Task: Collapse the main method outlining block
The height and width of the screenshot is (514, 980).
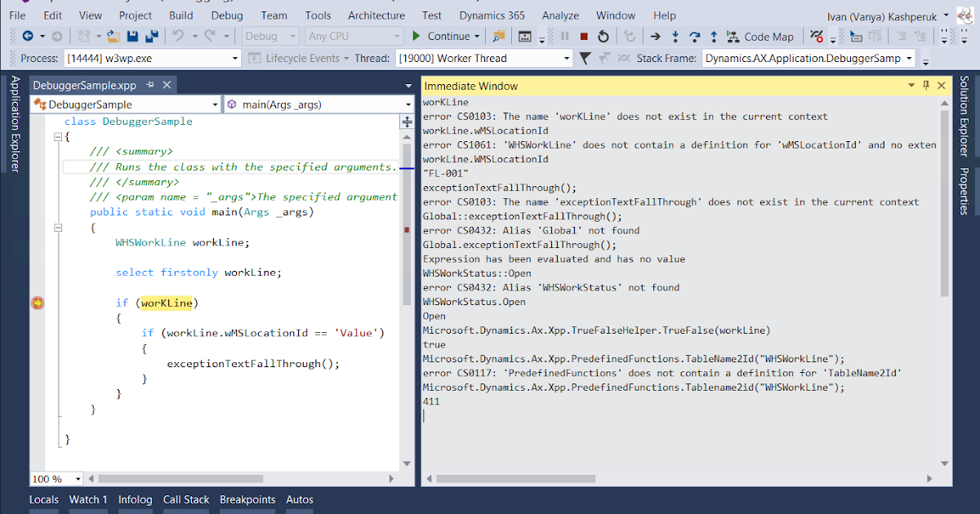Action: point(56,228)
